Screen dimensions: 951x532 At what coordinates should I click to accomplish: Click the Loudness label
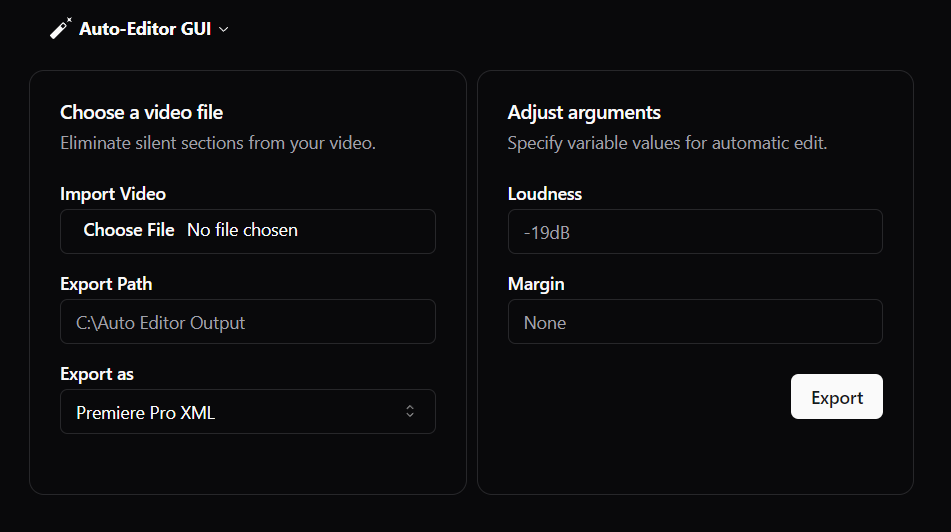pos(544,194)
